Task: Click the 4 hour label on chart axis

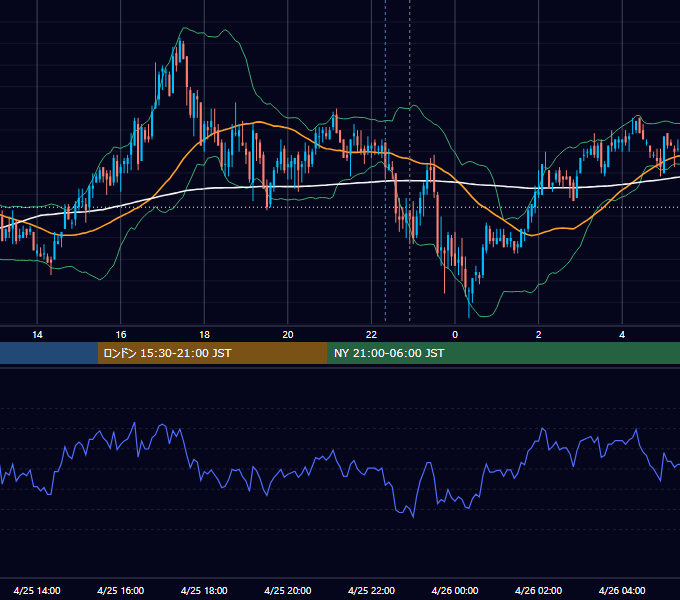Action: [x=622, y=335]
